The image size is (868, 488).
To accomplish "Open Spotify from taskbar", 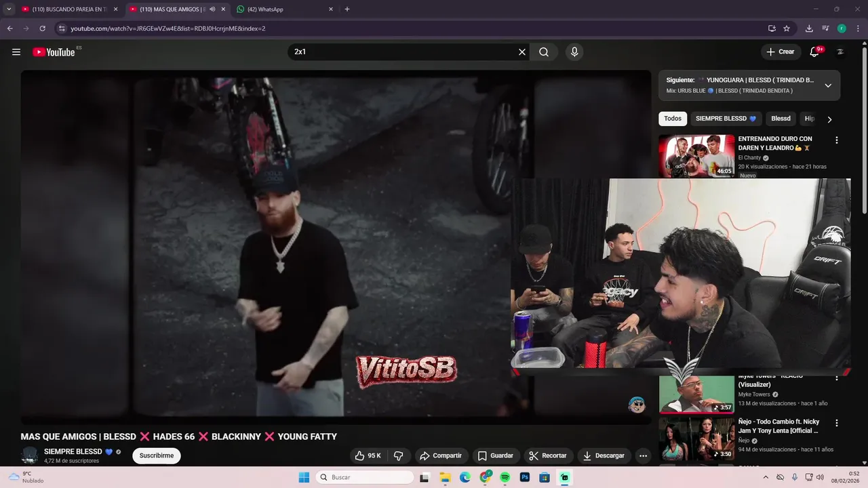I will (x=505, y=477).
